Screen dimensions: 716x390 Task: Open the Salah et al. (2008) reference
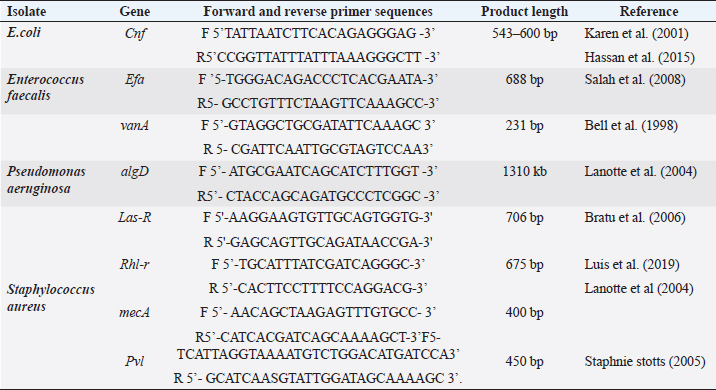[x=635, y=79]
